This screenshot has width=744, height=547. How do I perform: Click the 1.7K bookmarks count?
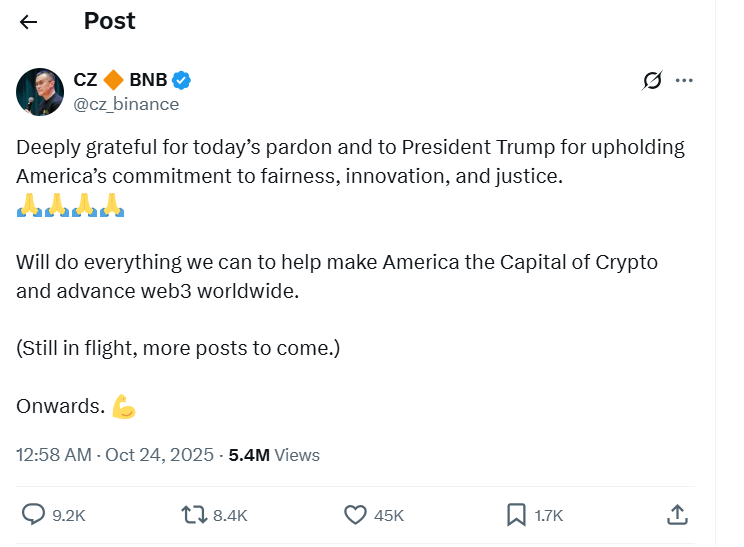549,516
